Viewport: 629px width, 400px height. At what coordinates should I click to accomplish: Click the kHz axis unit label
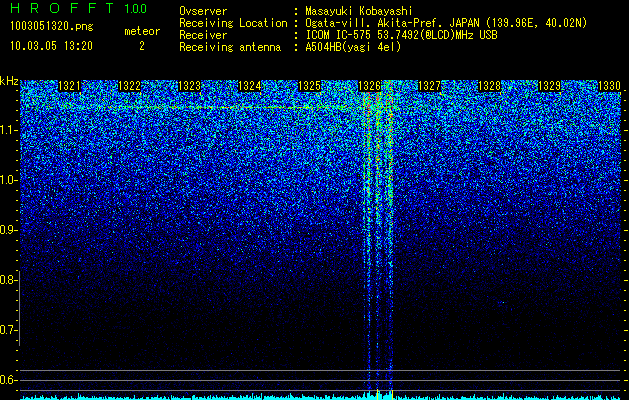[9, 81]
